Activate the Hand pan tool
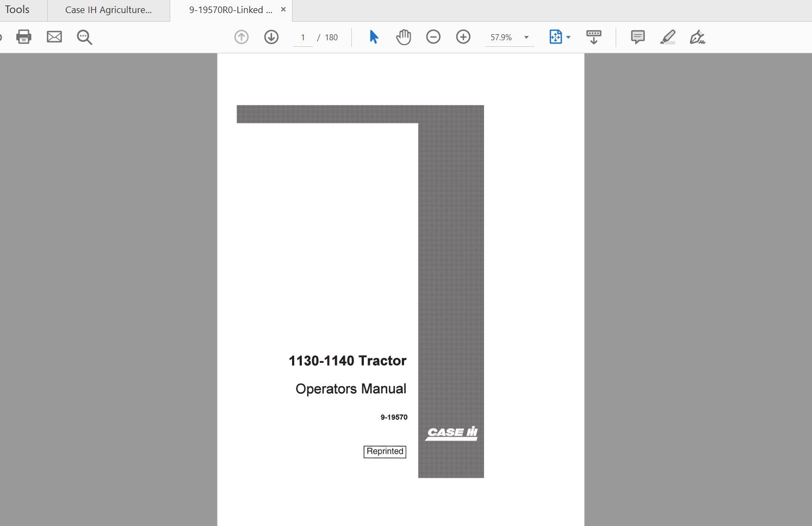Image resolution: width=812 pixels, height=526 pixels. pos(404,37)
